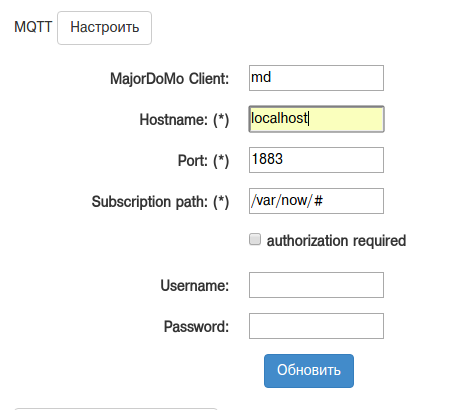This screenshot has height=410, width=458.
Task: Click the authorization required label text
Action: click(336, 241)
